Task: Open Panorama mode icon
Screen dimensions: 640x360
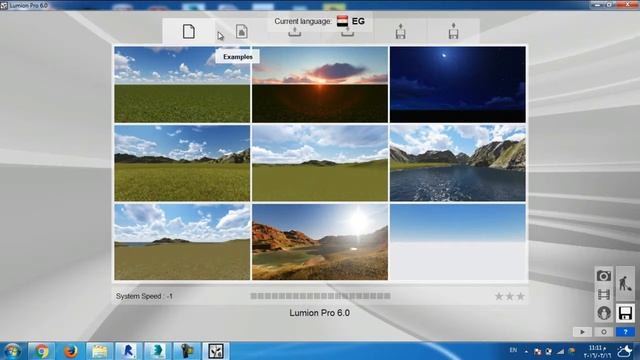Action: 604,313
